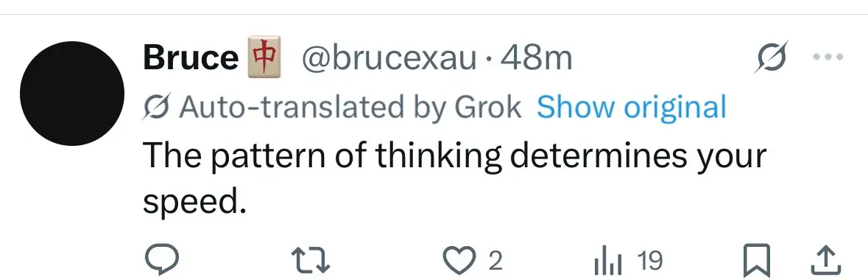
Task: Bookmark Bruce's post
Action: pyautogui.click(x=756, y=261)
